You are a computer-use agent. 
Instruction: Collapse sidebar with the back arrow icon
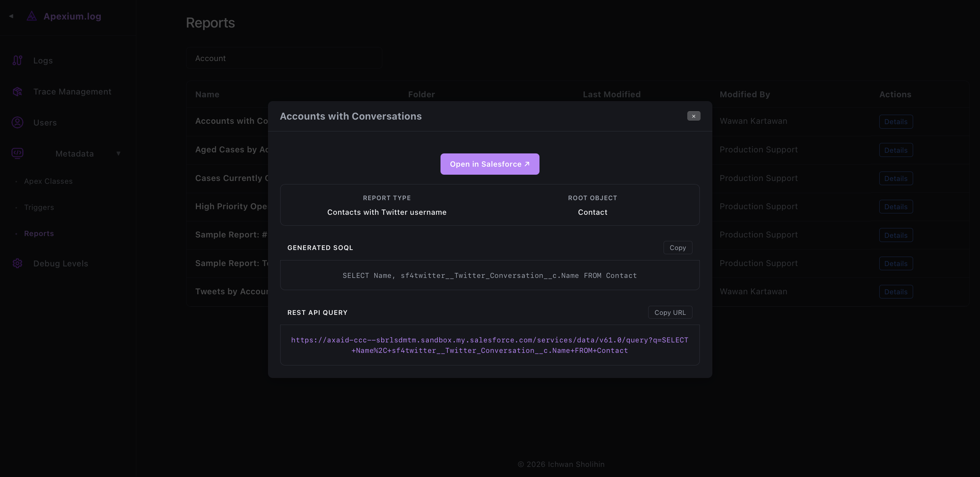point(12,16)
